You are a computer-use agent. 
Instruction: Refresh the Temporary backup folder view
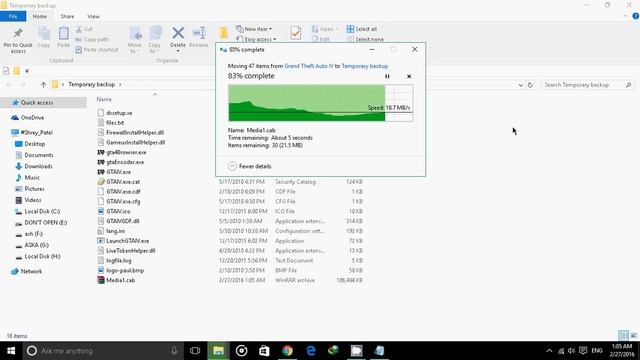tap(530, 85)
